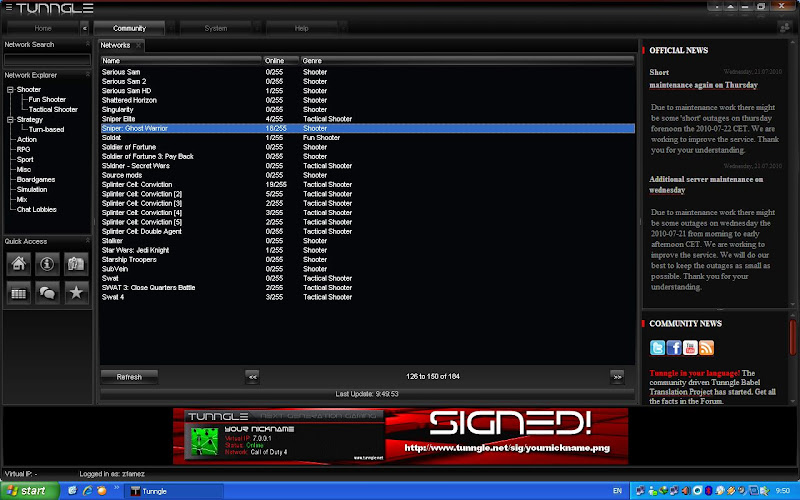
Task: Open 'Additional server maintenance' news headline
Action: click(x=706, y=185)
